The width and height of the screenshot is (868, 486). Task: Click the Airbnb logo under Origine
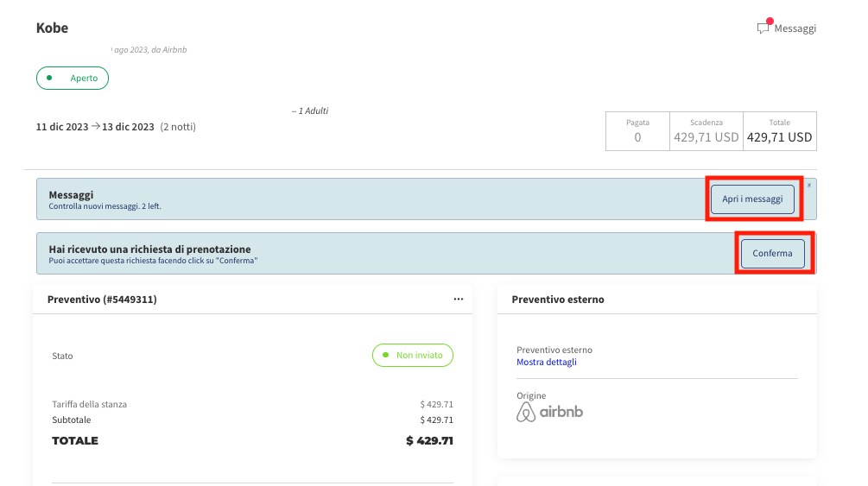549,413
